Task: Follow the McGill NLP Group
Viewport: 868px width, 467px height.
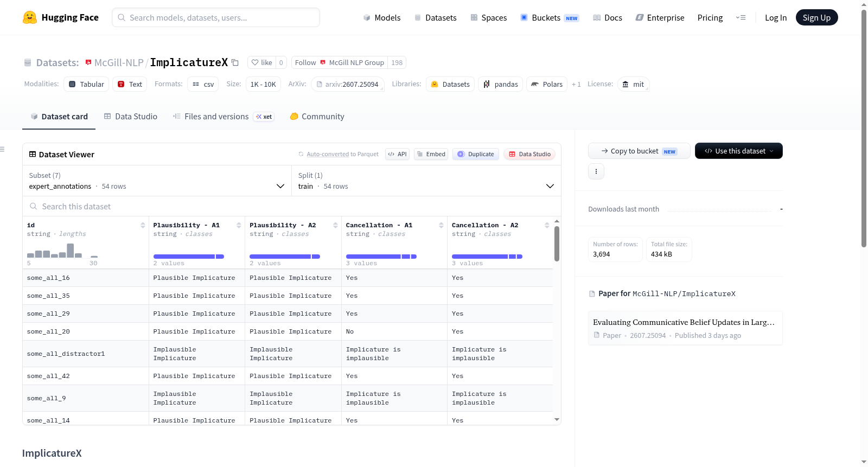Action: pyautogui.click(x=340, y=62)
